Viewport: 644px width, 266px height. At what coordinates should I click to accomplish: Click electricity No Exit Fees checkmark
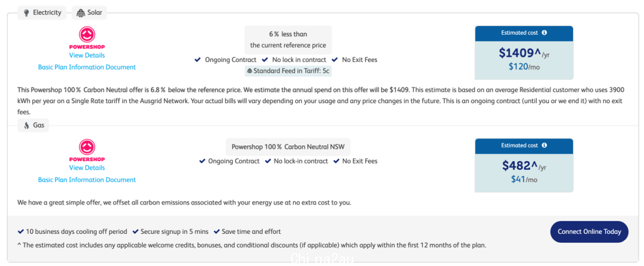[x=335, y=60]
